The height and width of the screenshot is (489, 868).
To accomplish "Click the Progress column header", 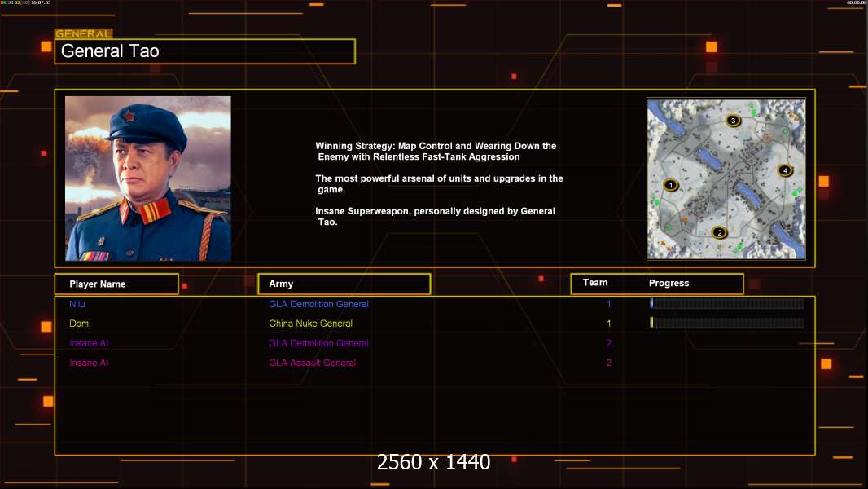I will coord(669,283).
